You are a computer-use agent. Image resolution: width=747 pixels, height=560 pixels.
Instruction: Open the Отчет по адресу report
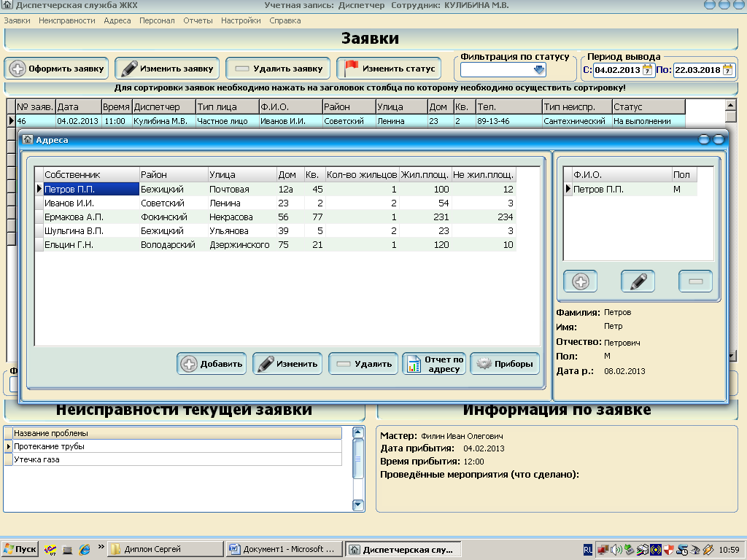[434, 364]
